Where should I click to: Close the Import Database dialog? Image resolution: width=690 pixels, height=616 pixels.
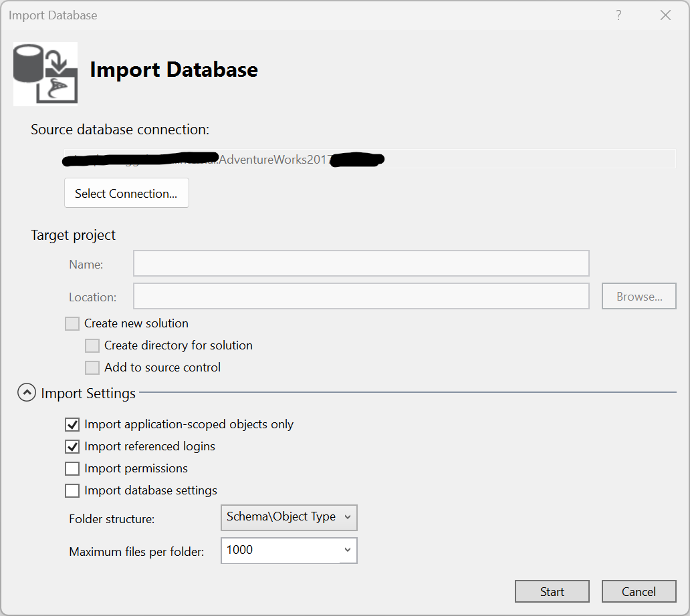point(665,15)
